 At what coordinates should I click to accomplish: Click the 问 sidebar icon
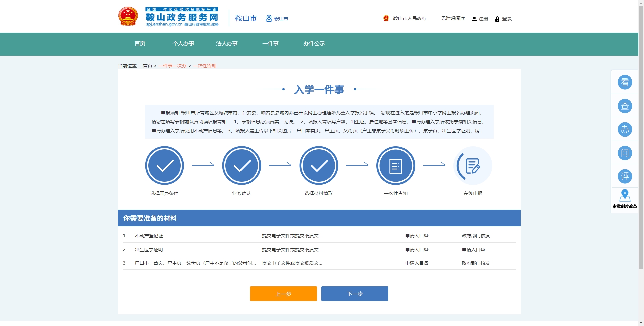[625, 153]
